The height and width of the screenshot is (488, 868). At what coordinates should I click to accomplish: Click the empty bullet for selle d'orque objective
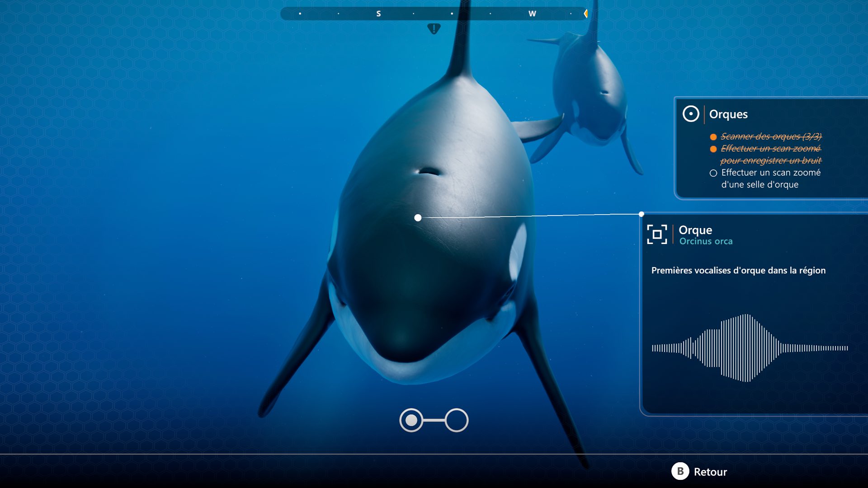[x=713, y=173]
